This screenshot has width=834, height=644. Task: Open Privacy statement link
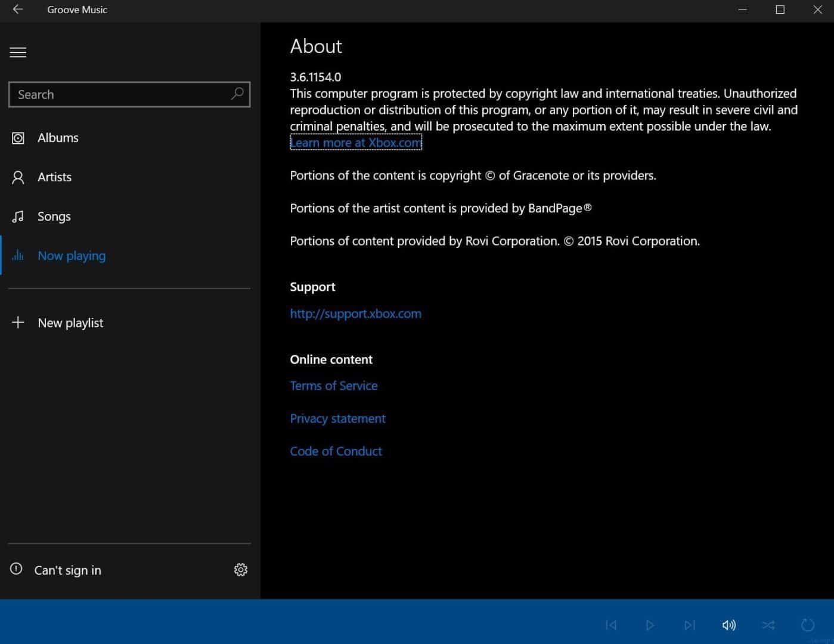coord(337,419)
